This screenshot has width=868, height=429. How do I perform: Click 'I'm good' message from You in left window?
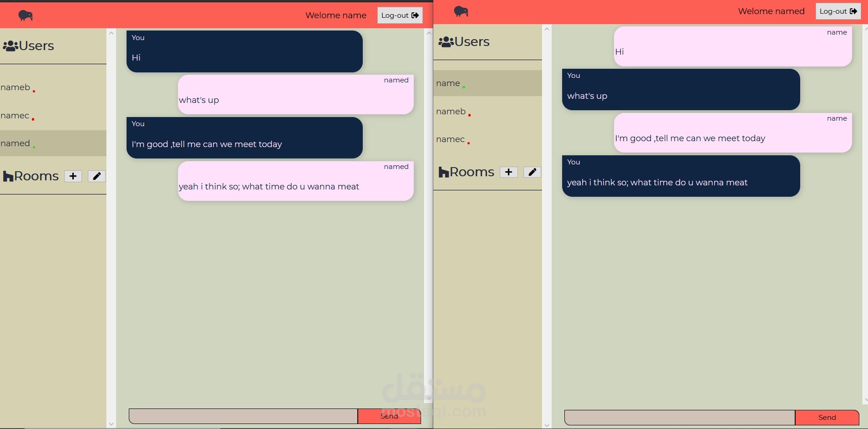(244, 138)
